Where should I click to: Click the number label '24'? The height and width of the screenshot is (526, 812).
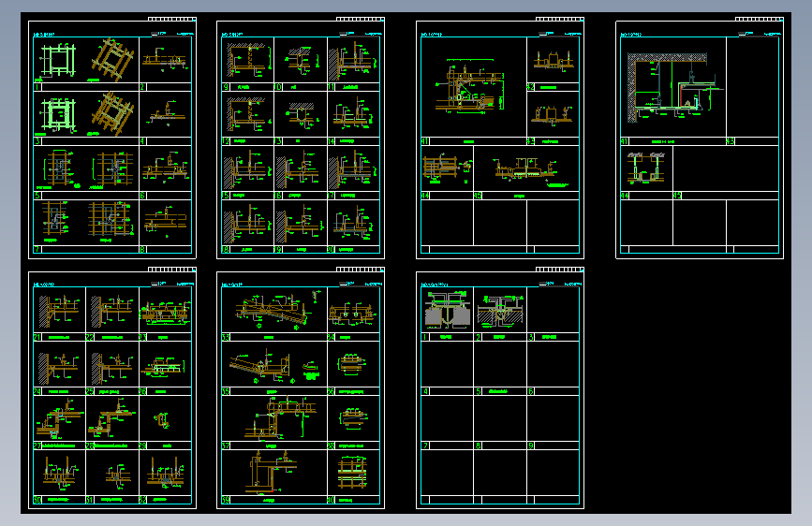point(37,391)
